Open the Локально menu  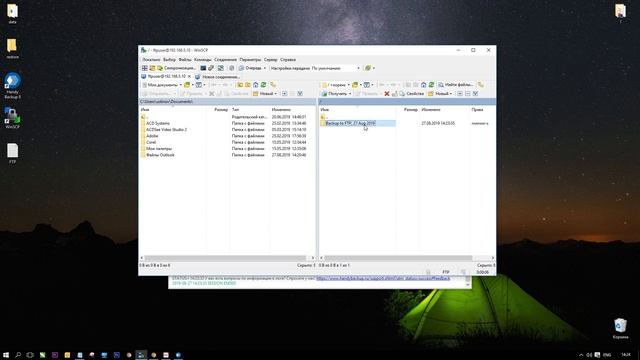click(151, 60)
